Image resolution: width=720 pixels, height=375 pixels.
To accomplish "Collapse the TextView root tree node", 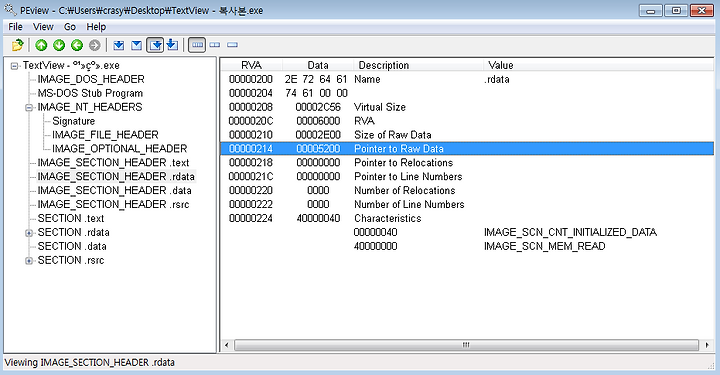I will pyautogui.click(x=14, y=66).
